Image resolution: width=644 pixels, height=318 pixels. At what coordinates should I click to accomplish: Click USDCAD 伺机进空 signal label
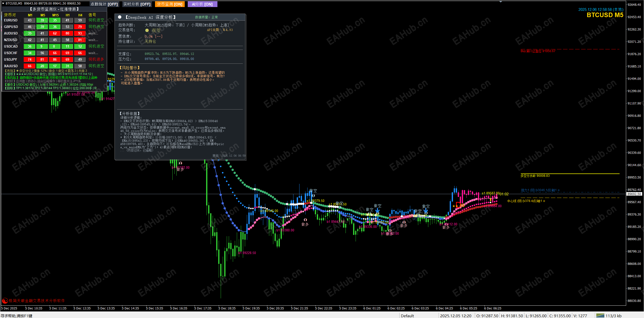point(96,46)
